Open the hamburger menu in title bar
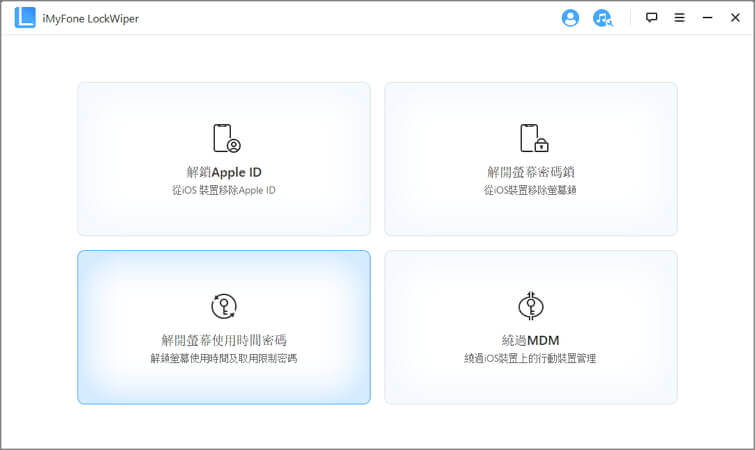755x450 pixels. point(679,18)
